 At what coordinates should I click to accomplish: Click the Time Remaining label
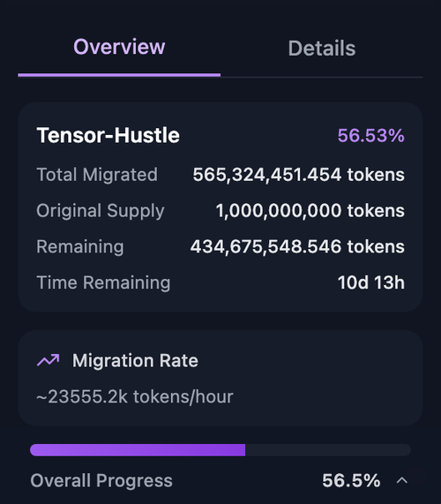pyautogui.click(x=103, y=282)
